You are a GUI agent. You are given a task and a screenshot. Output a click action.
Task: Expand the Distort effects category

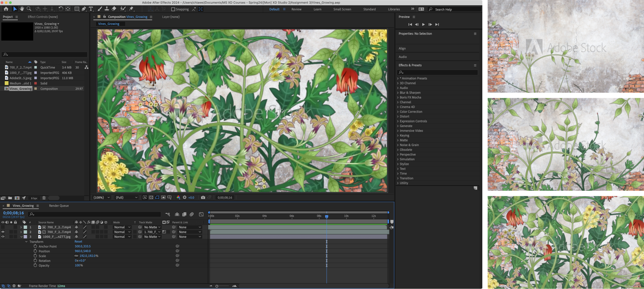(398, 116)
